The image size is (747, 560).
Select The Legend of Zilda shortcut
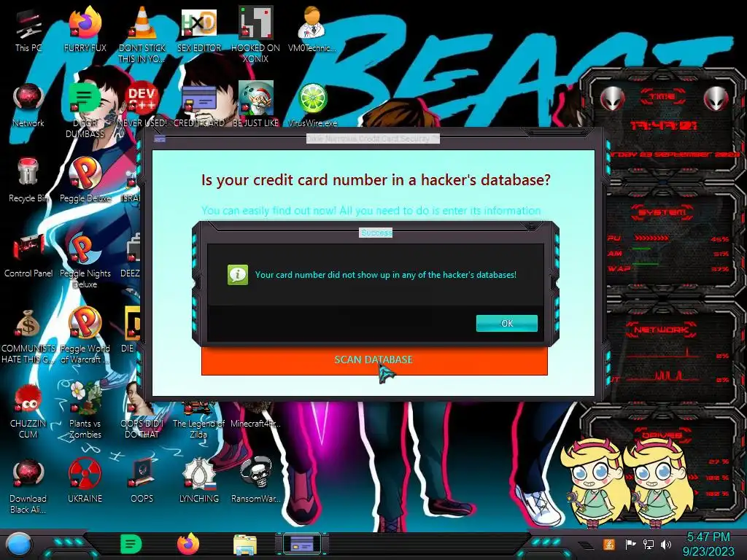coord(198,421)
